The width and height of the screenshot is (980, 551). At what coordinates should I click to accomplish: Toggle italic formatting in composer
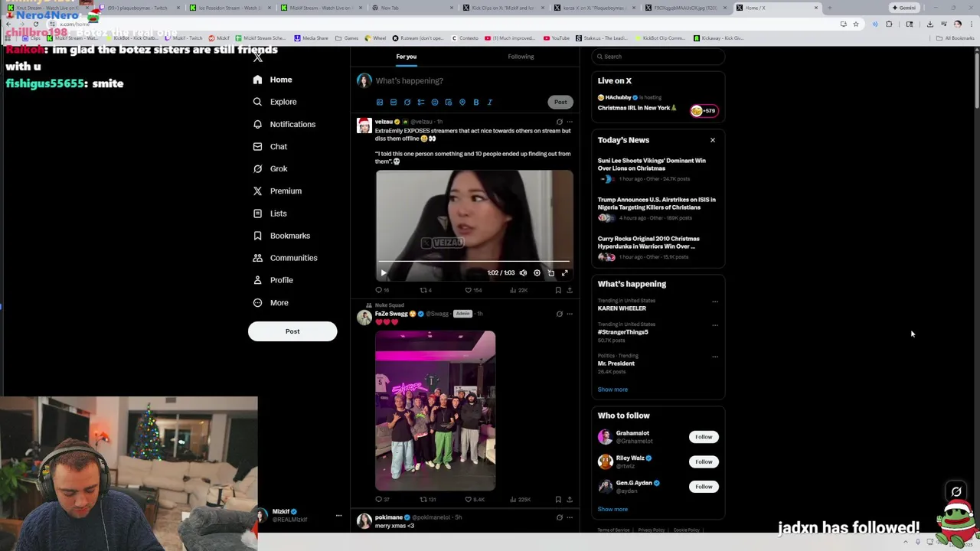(x=490, y=102)
